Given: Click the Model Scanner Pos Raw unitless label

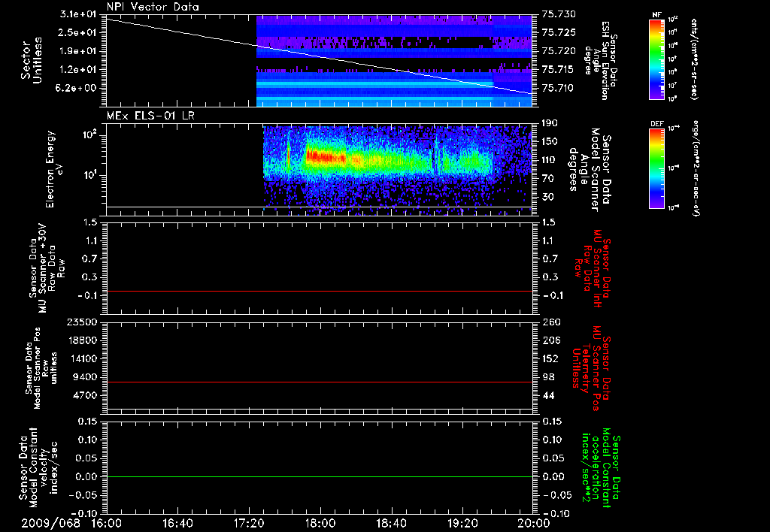Looking at the screenshot, I should (41, 368).
